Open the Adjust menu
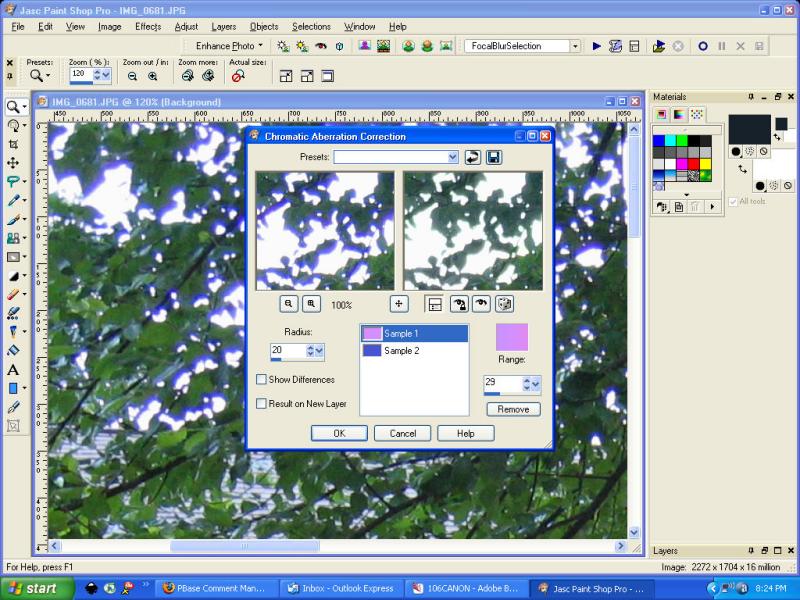Viewport: 800px width, 600px height. point(186,27)
